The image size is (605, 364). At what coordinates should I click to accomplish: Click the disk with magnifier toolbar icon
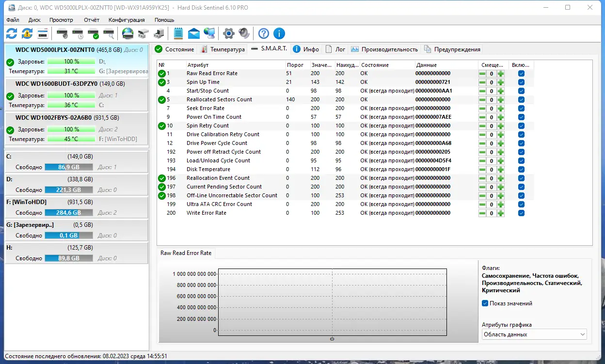coord(109,33)
